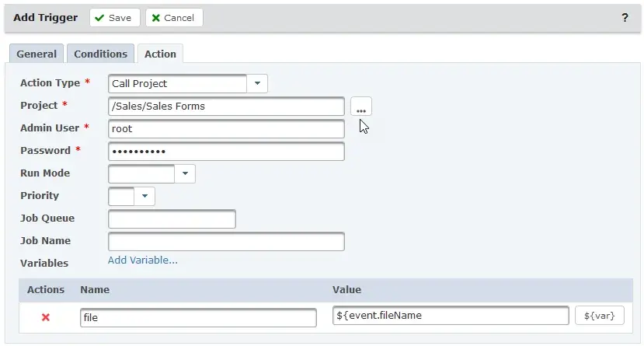Screen dimensions: 644x346
Task: Click into the Password field
Action: (226, 151)
